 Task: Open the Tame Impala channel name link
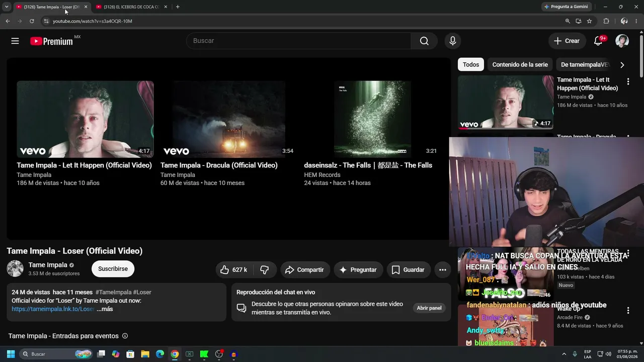tap(48, 265)
